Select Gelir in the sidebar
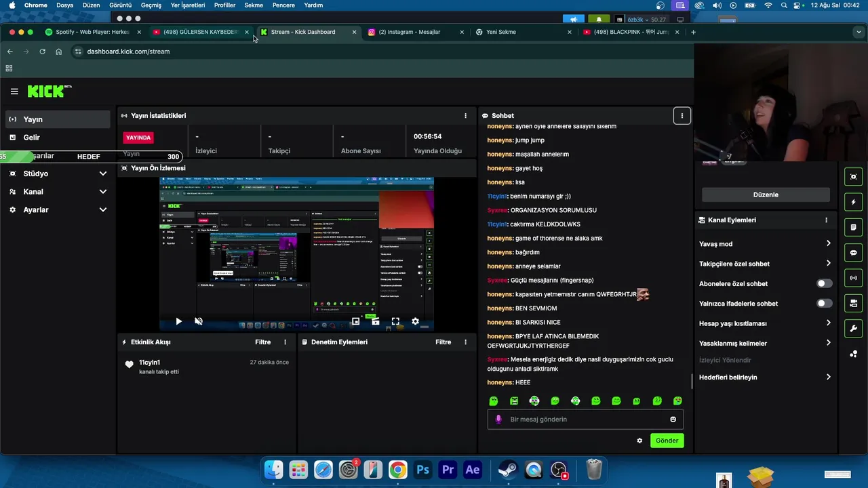 click(58, 138)
